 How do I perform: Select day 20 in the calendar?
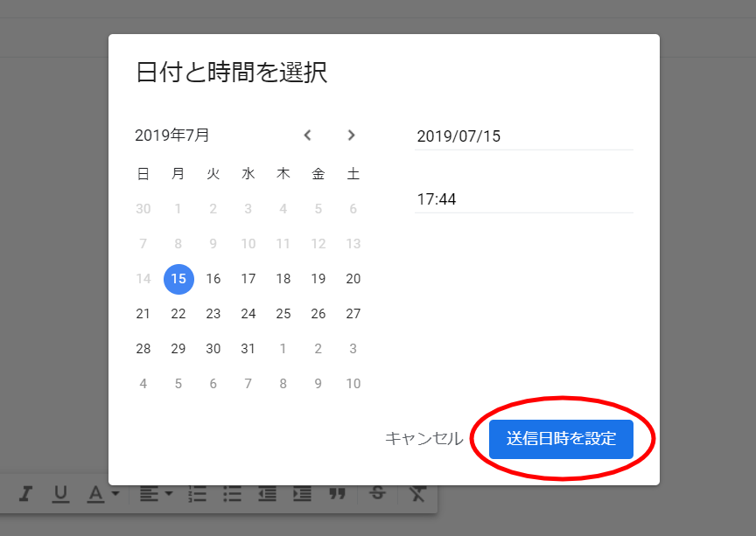pos(353,279)
